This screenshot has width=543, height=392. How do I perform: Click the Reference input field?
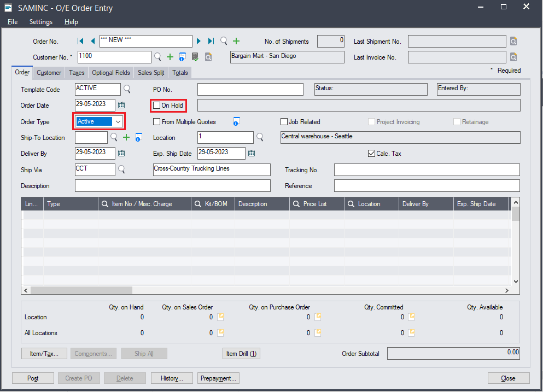click(427, 185)
